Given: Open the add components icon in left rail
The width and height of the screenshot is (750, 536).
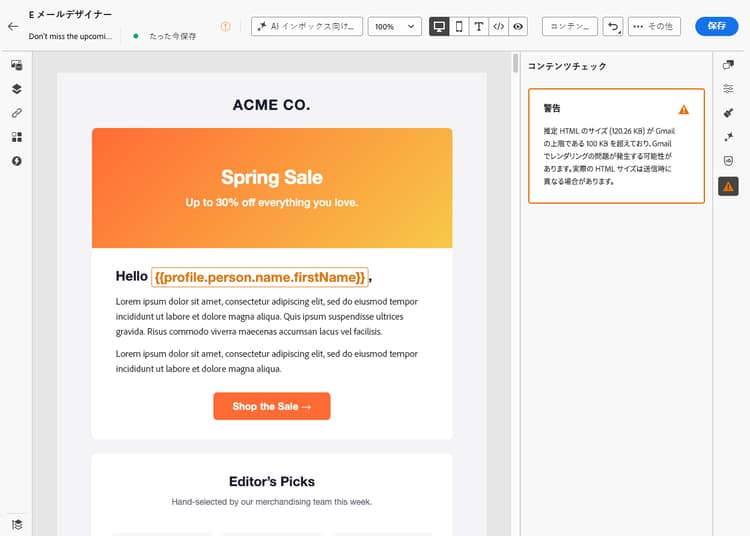Looking at the screenshot, I should tap(17, 65).
